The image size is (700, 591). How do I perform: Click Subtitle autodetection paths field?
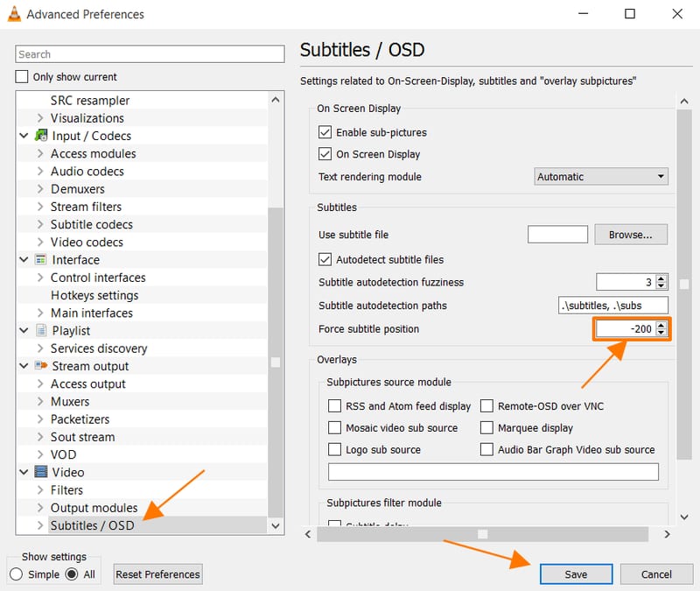click(613, 306)
